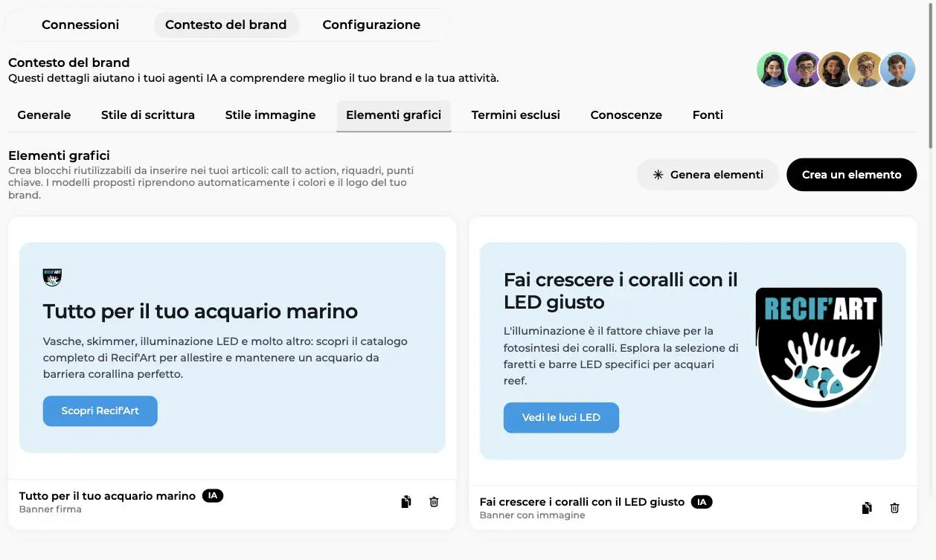
Task: Click the Scopri Recif'Art banner button
Action: pos(100,411)
